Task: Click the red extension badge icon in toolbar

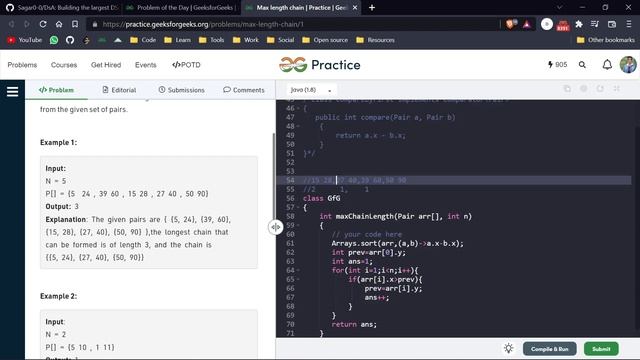Action: [563, 25]
